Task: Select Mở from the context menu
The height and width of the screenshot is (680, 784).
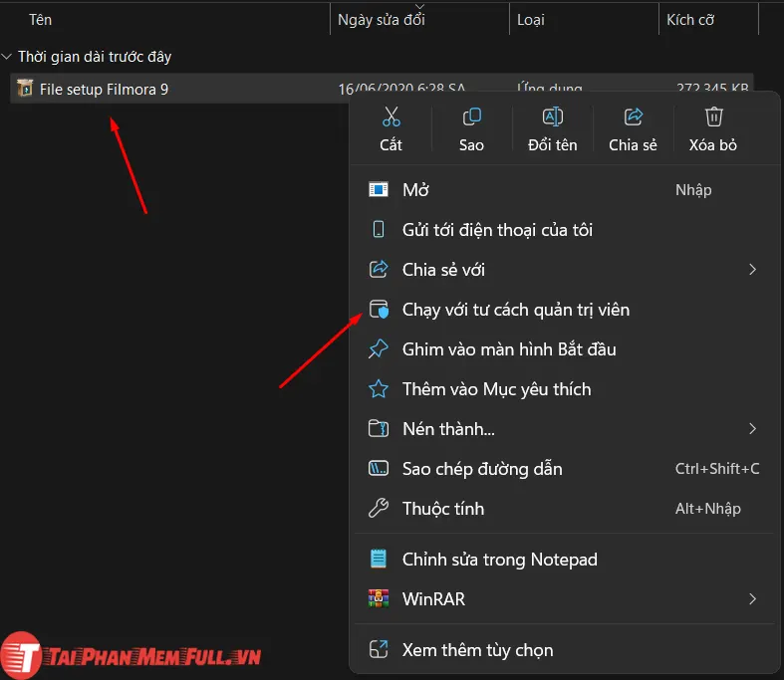Action: (x=564, y=190)
